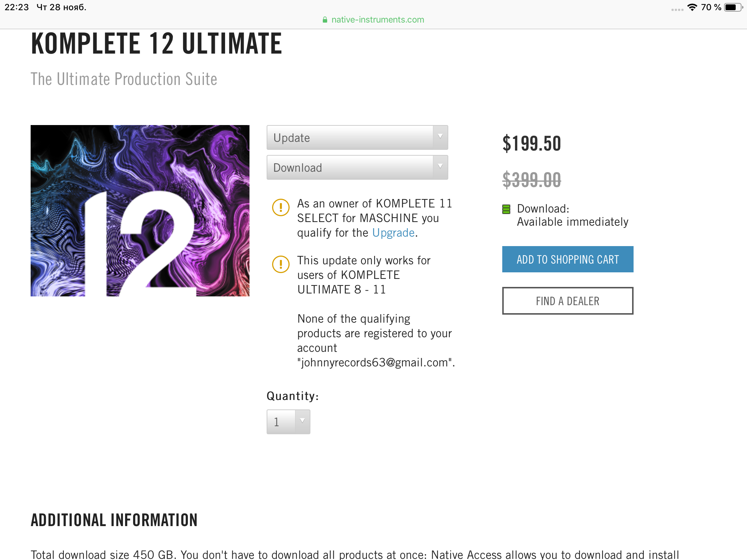The width and height of the screenshot is (747, 560).
Task: Click the Find a Dealer button
Action: coord(568,301)
